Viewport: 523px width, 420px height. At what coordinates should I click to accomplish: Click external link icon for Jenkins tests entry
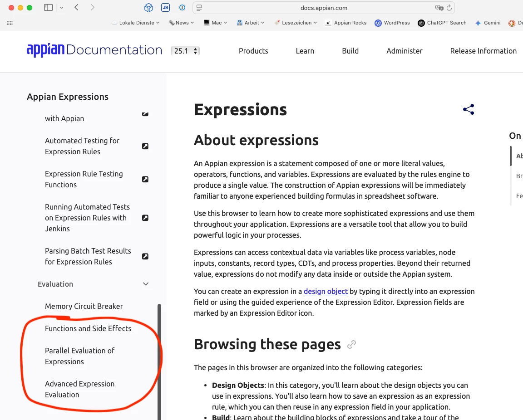click(x=145, y=218)
